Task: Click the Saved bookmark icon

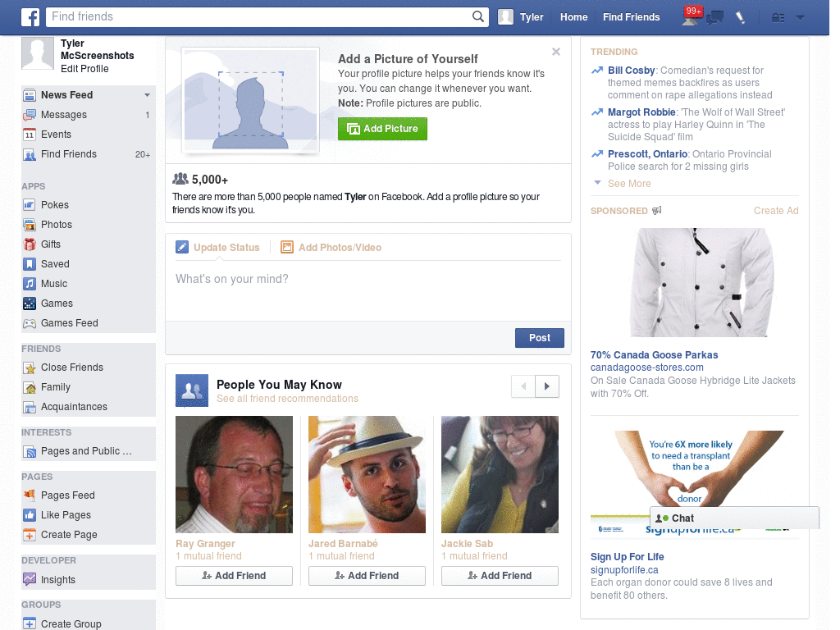Action: tap(30, 264)
